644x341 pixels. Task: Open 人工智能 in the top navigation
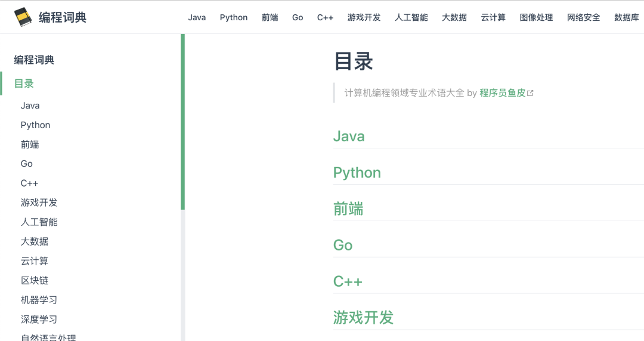[411, 17]
